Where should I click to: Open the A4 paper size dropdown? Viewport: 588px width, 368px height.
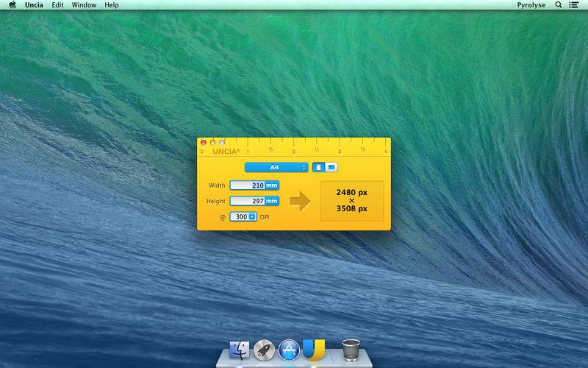tap(276, 168)
